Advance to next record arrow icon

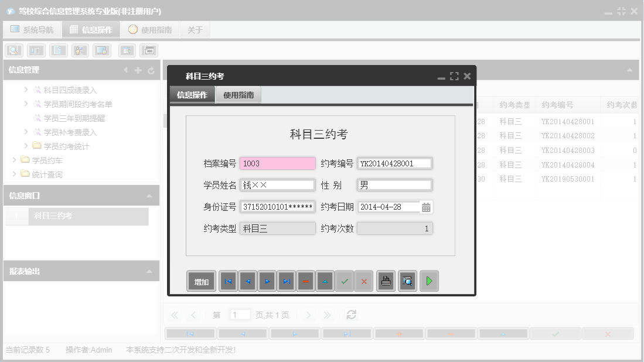268,281
